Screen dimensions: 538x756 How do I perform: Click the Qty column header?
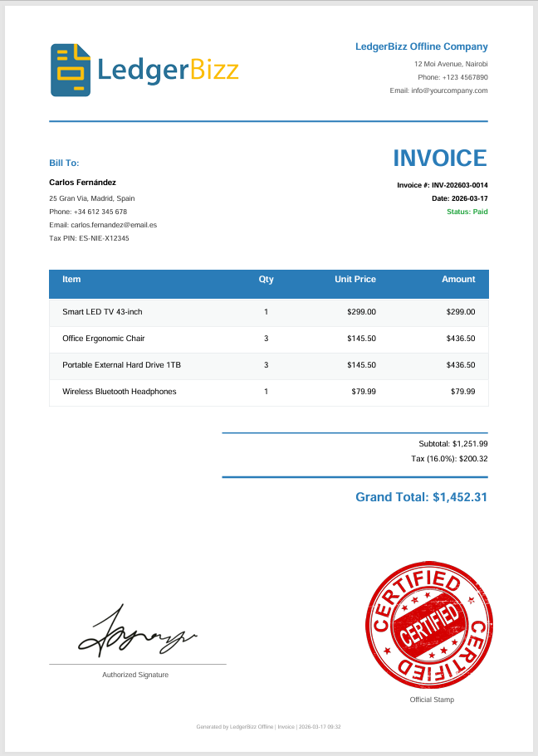tap(266, 280)
